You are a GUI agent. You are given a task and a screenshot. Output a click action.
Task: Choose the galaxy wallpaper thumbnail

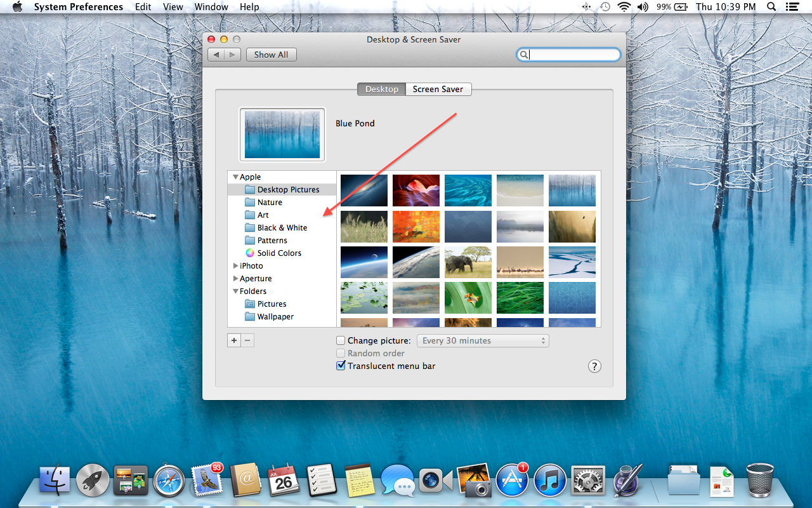click(x=364, y=190)
